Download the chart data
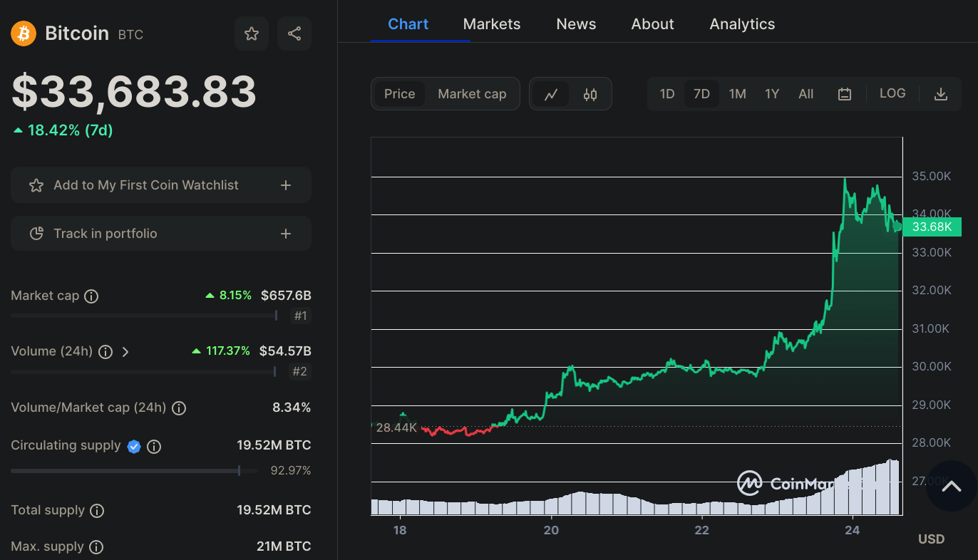The width and height of the screenshot is (978, 560). coord(941,94)
